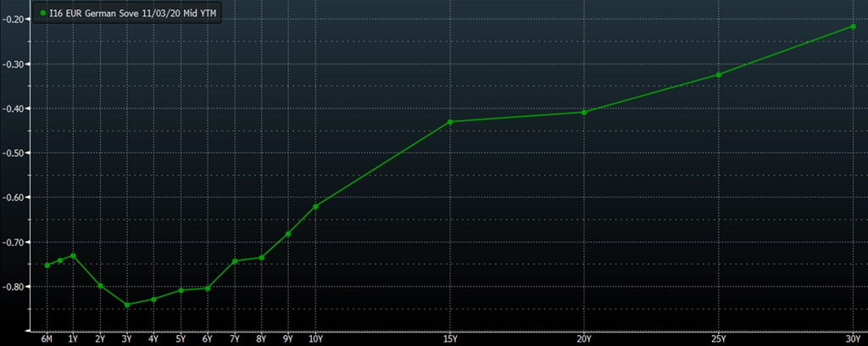Click the 15Y x-axis label
The image size is (868, 346).
(x=449, y=338)
